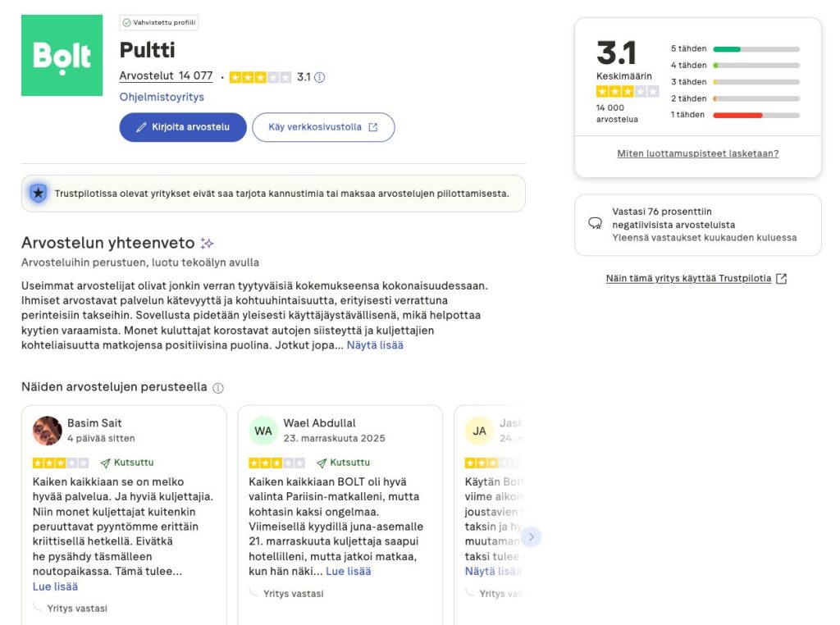
Task: Click the Bolt company logo
Action: point(62,55)
